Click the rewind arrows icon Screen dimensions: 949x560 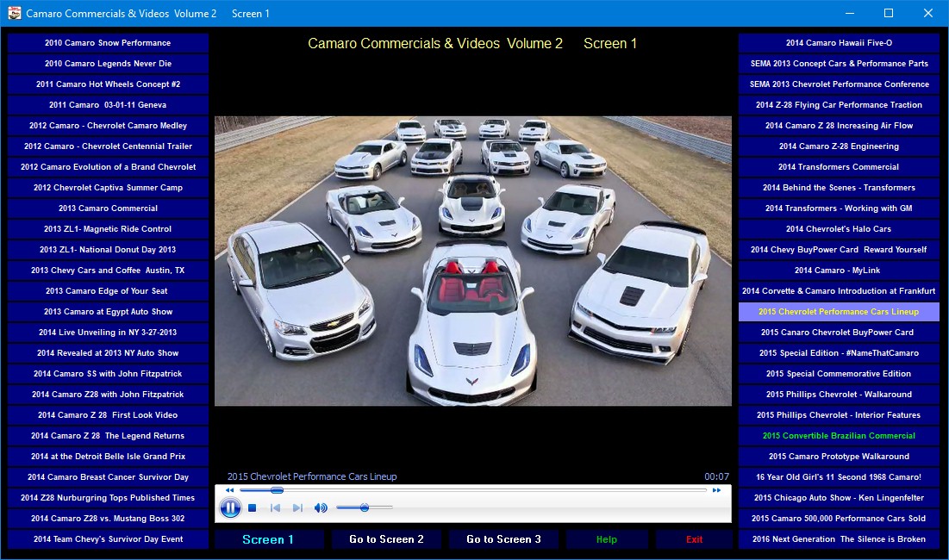click(229, 490)
